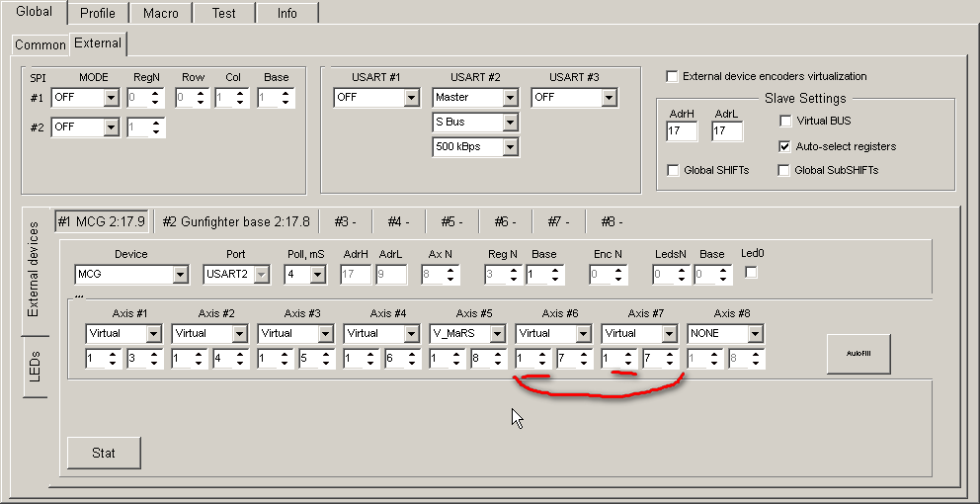Click the AdrH slave settings field

(x=682, y=131)
